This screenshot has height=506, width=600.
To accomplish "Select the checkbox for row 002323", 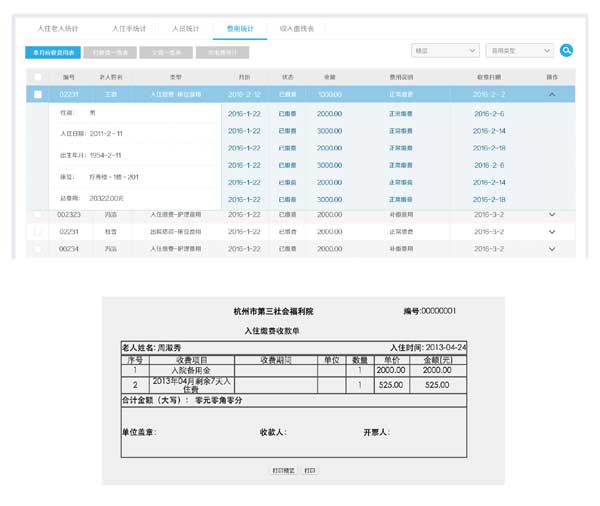I will click(38, 214).
